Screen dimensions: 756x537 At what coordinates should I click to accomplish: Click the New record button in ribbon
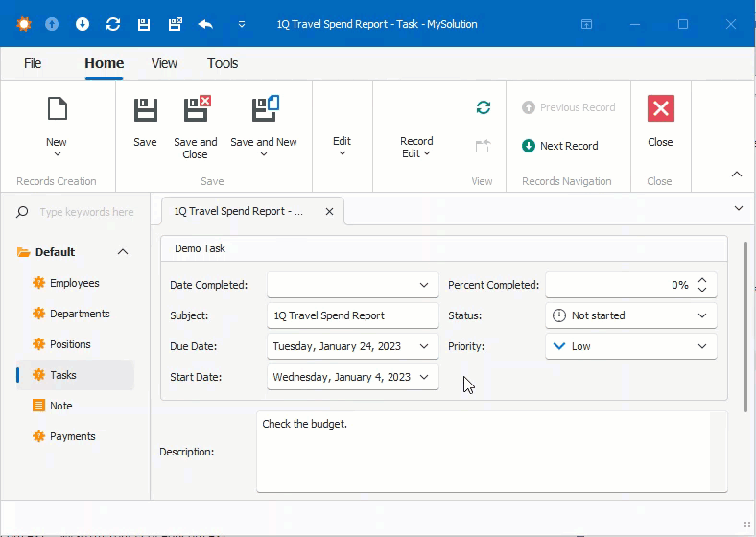pos(57,122)
